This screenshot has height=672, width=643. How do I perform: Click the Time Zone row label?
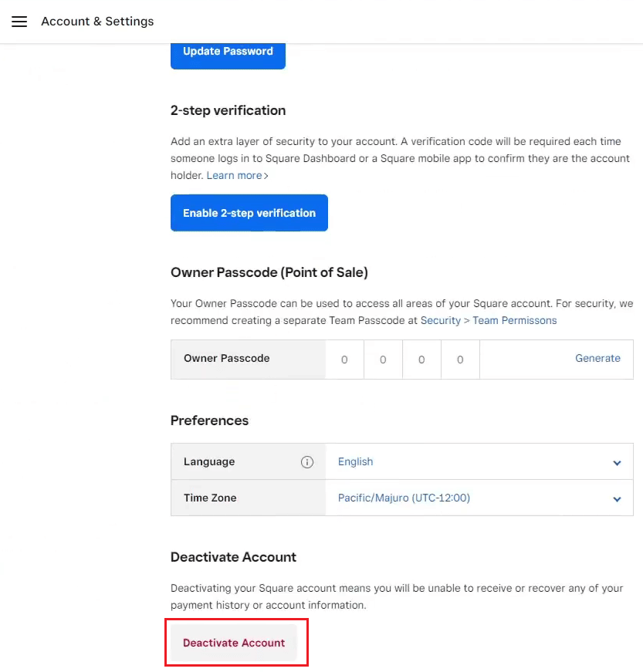(x=210, y=498)
